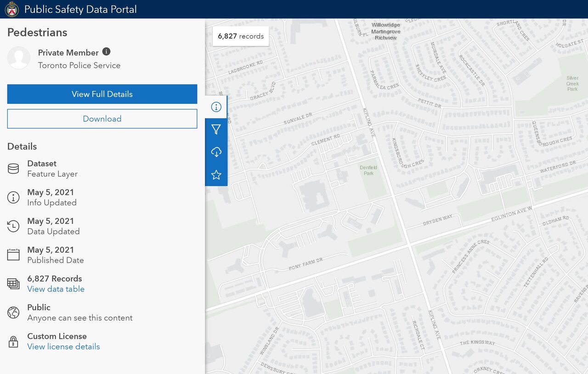Image resolution: width=588 pixels, height=374 pixels.
Task: Click the View Full Details button
Action: coord(102,94)
